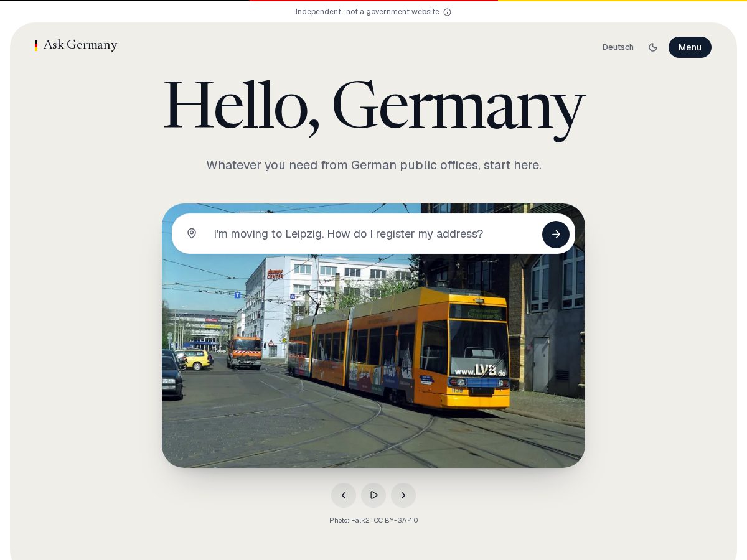Click the location pin icon in search box
The height and width of the screenshot is (560, 747).
click(192, 233)
